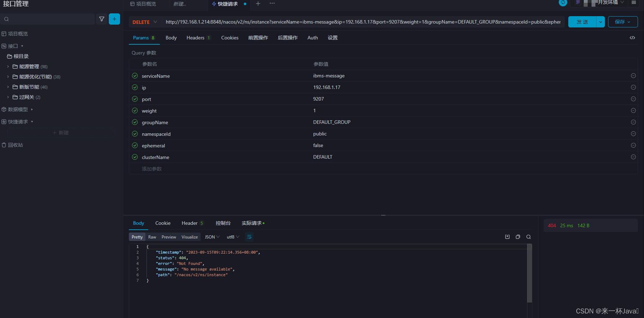Screen dimensions: 644x318
Task: Remove the groupName parameter row
Action: click(x=633, y=122)
